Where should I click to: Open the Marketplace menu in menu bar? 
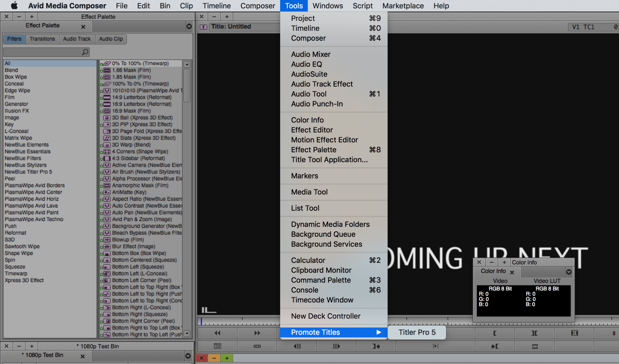click(x=403, y=6)
